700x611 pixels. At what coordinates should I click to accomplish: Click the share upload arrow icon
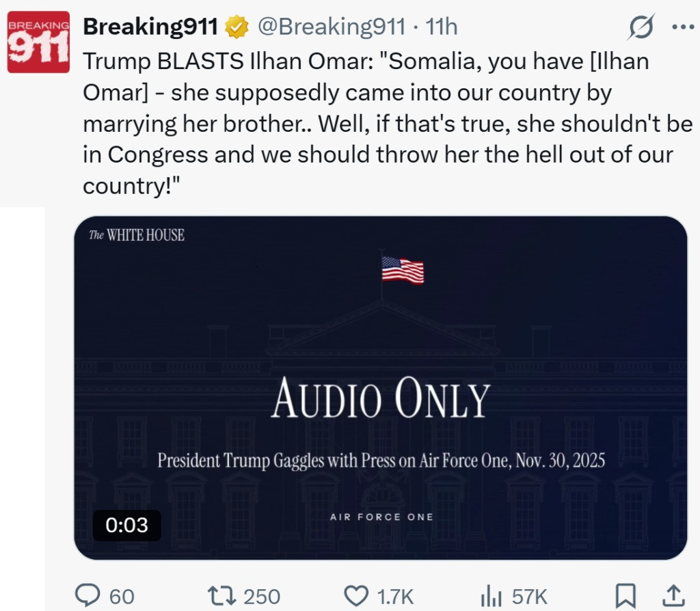(x=673, y=595)
